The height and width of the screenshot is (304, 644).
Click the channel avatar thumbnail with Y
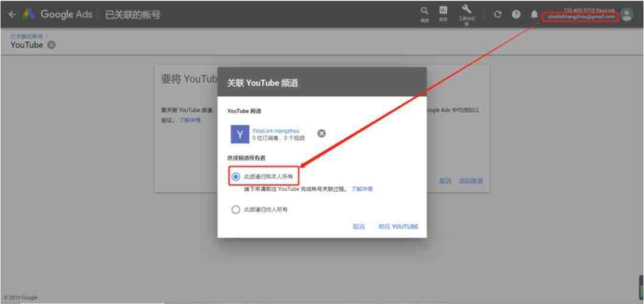point(240,134)
